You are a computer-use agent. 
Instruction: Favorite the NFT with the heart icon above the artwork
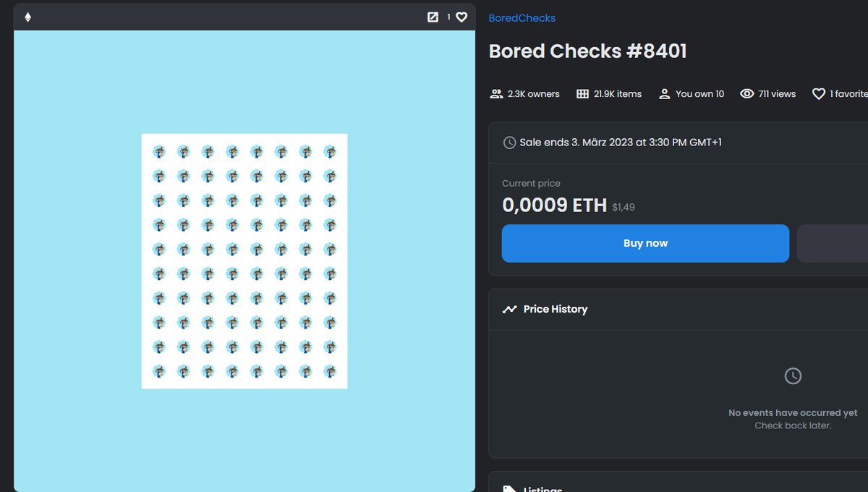[x=461, y=17]
